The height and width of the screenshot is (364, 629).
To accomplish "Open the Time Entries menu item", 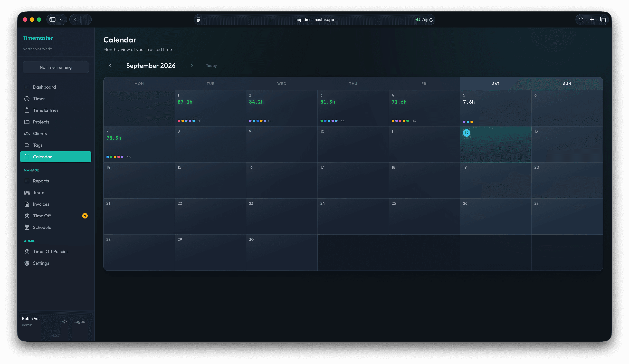I will click(56, 110).
